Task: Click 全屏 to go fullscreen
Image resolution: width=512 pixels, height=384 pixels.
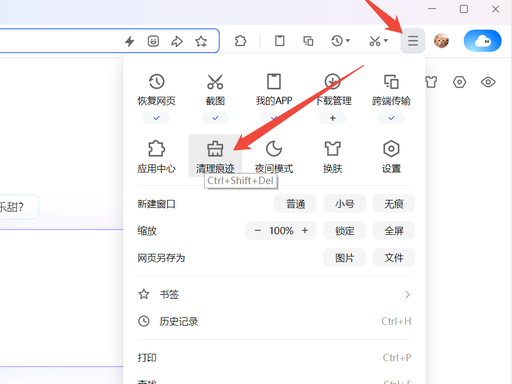Action: [x=394, y=230]
